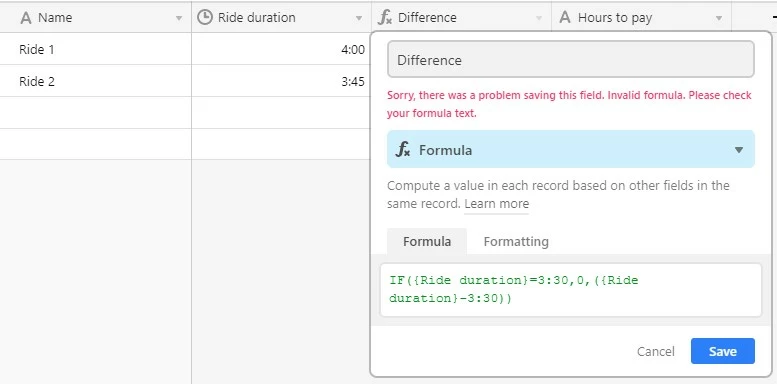Click the text type icon beside Name
The image size is (777, 384).
[x=26, y=18]
